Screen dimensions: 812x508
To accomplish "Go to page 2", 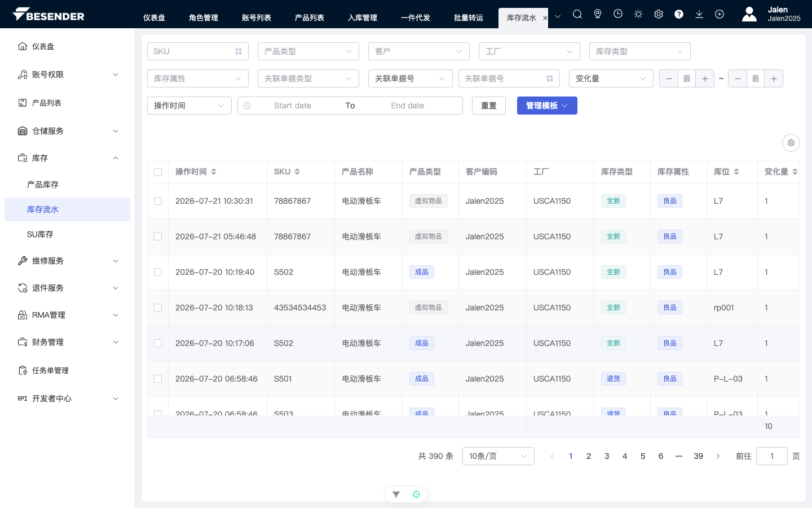I will pos(589,456).
